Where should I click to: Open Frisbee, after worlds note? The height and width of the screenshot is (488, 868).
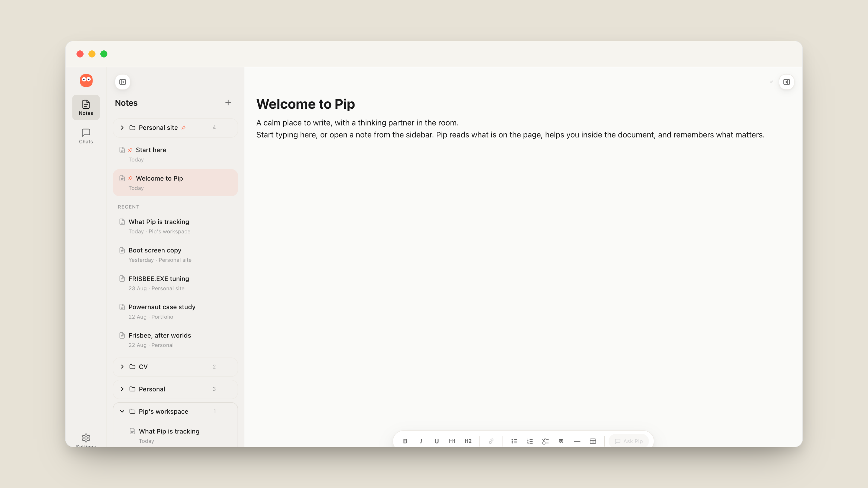click(175, 340)
